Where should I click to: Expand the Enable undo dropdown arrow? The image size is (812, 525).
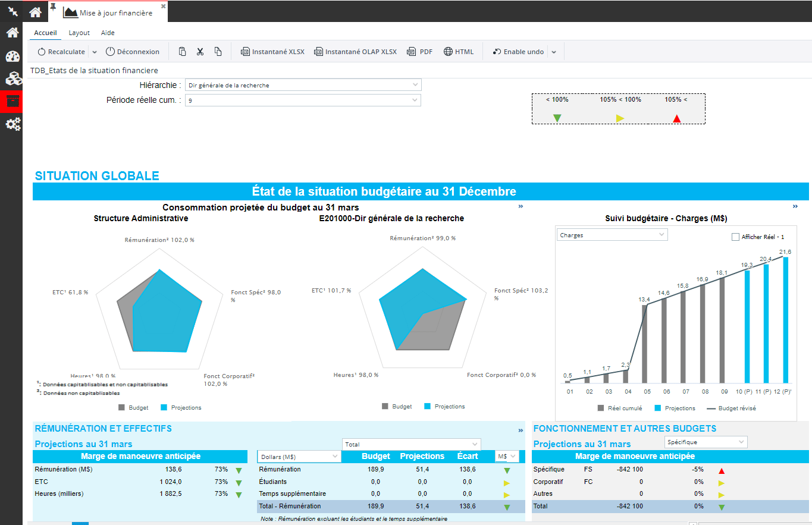[x=554, y=52]
